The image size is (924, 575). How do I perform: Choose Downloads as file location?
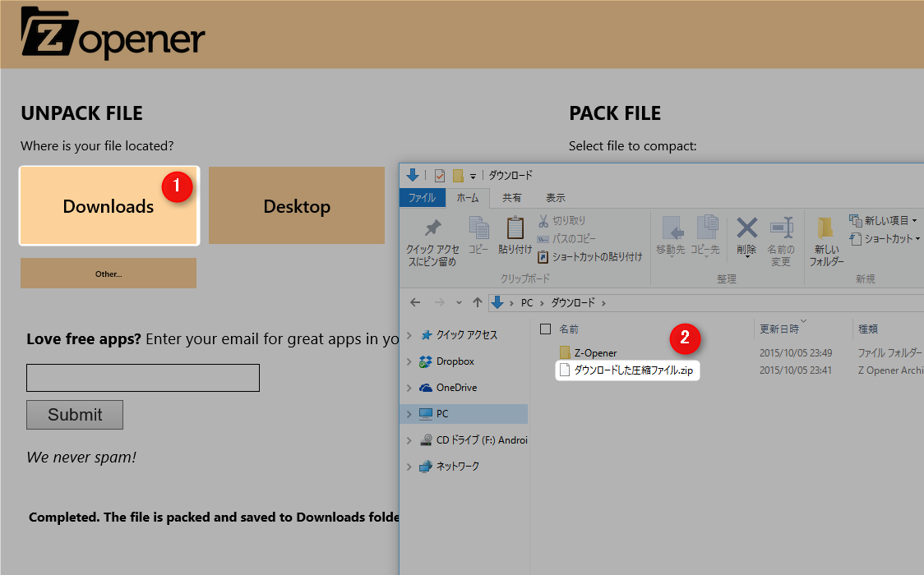[x=109, y=206]
